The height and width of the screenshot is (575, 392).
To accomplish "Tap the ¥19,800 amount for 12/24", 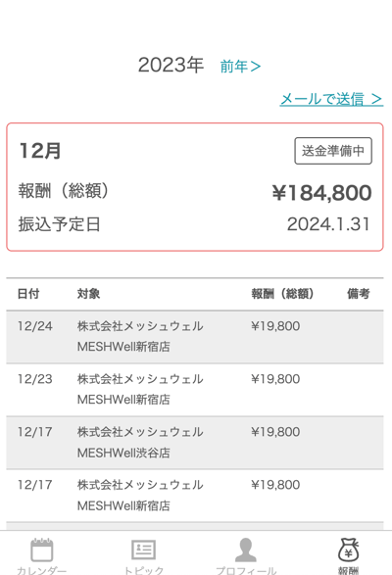I will click(275, 326).
